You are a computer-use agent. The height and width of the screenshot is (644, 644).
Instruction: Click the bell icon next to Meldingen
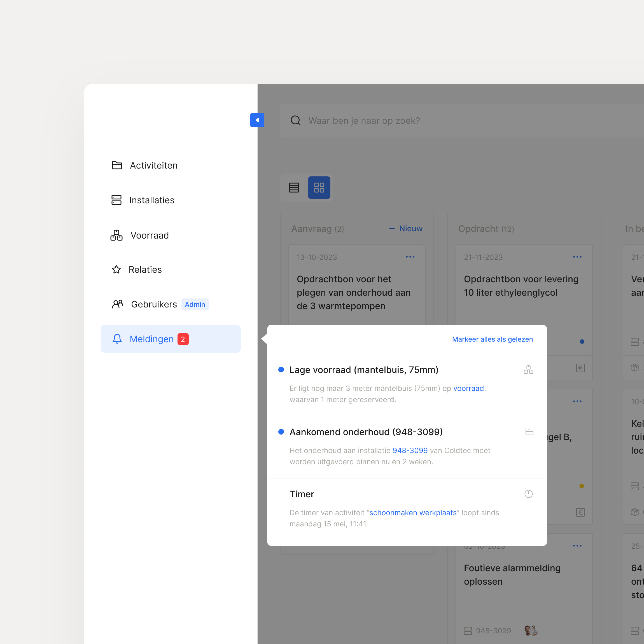pos(117,339)
